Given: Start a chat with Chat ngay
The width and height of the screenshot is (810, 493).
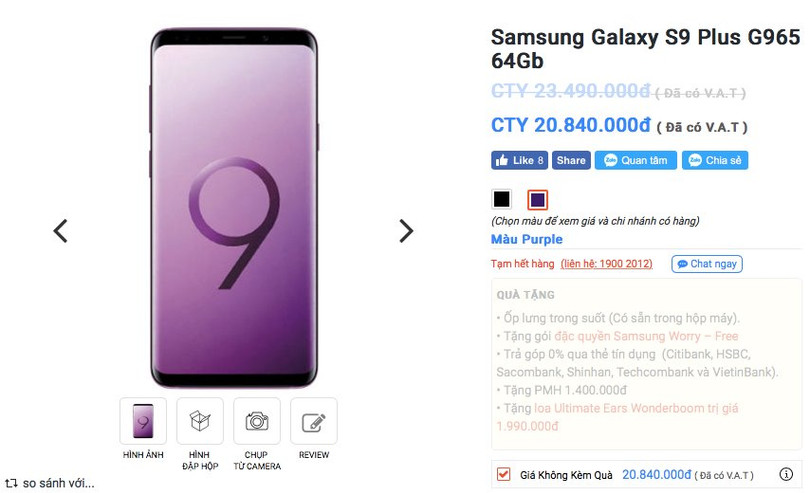Looking at the screenshot, I should 706,264.
